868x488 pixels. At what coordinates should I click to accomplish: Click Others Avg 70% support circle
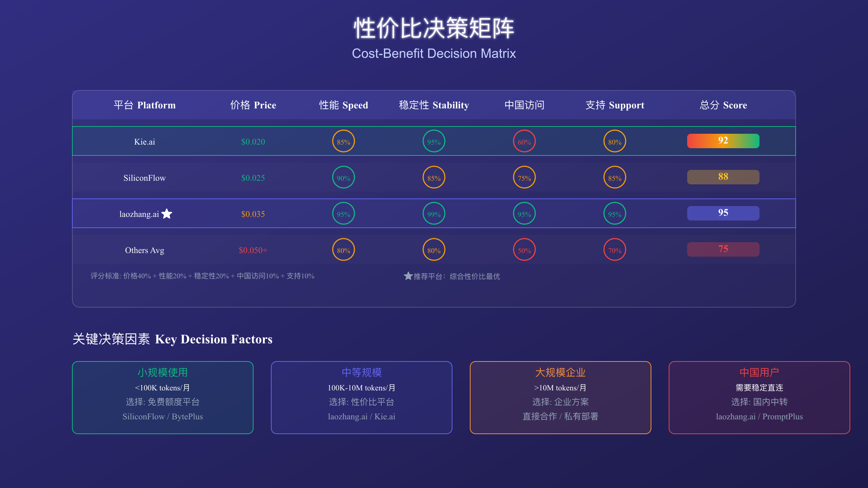615,249
